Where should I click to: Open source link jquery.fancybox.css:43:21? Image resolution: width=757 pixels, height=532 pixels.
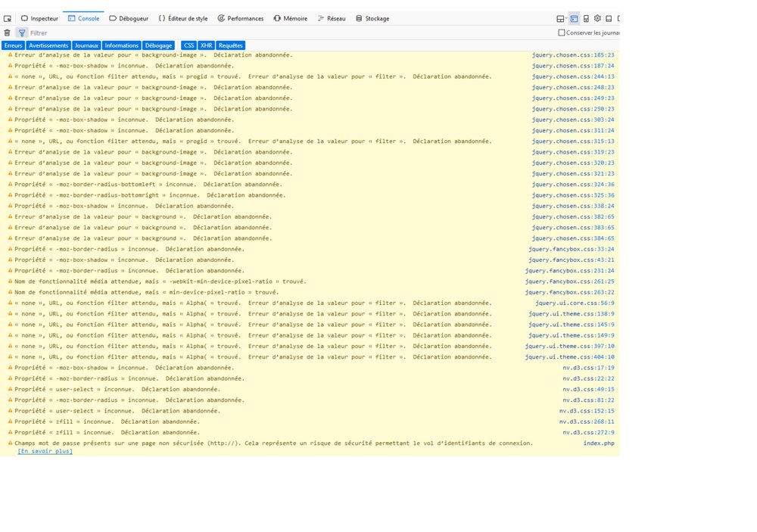[571, 260]
